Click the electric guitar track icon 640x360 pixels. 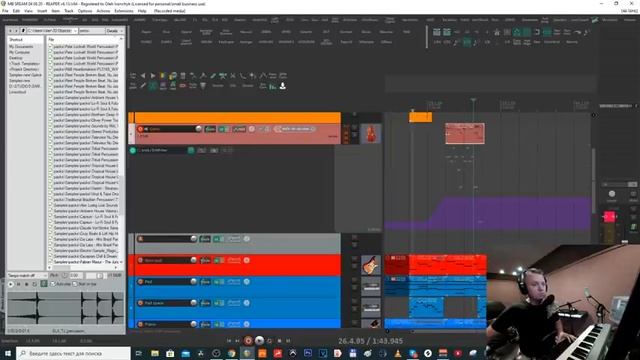pos(371,265)
